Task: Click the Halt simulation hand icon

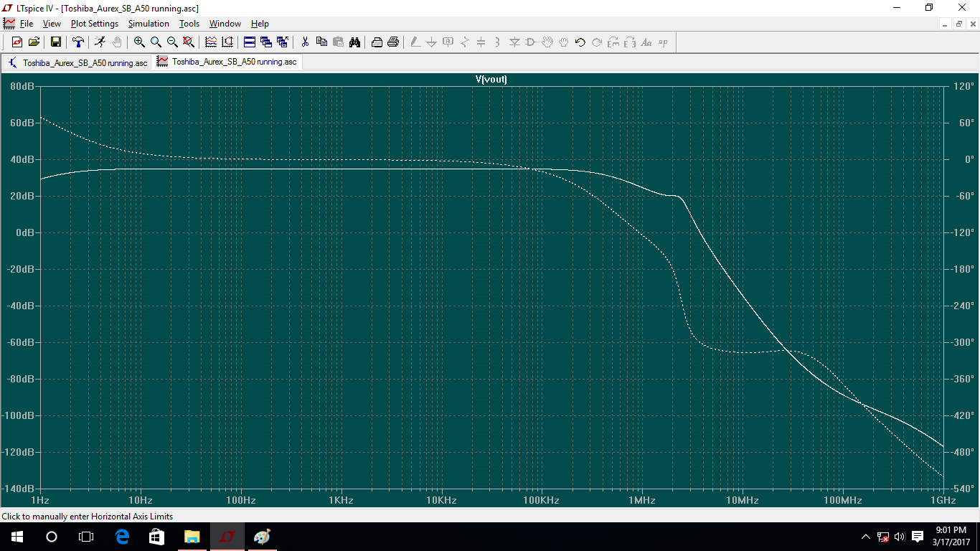Action: pyautogui.click(x=117, y=42)
